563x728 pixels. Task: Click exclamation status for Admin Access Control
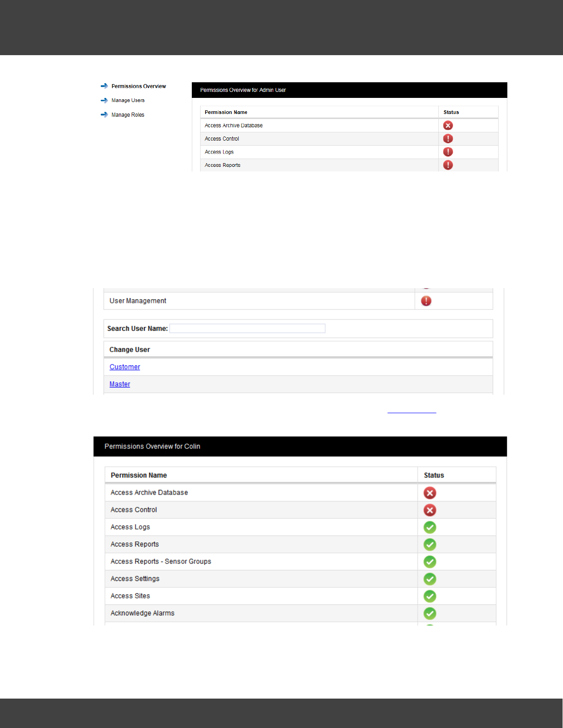[x=448, y=139]
